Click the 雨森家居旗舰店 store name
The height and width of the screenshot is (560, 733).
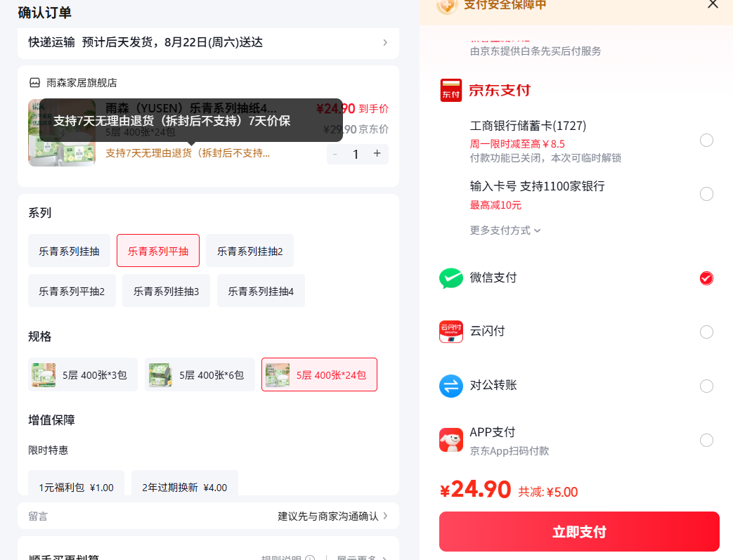82,83
